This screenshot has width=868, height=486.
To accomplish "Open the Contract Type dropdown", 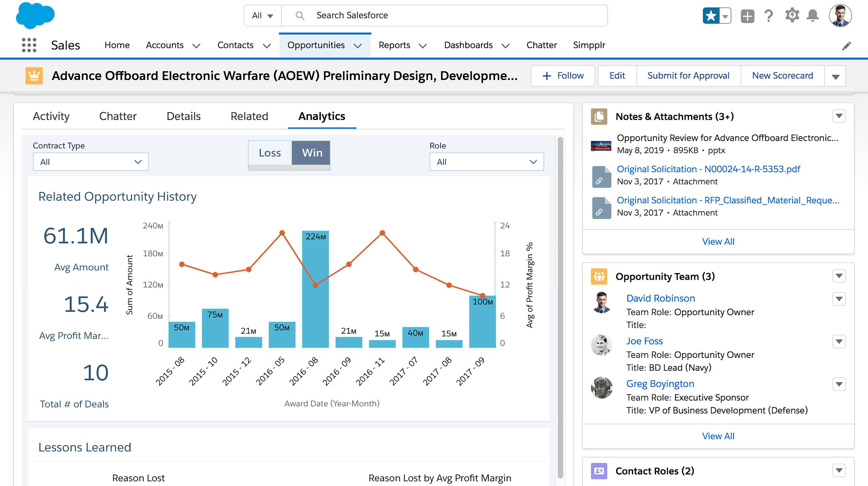I will pos(91,162).
